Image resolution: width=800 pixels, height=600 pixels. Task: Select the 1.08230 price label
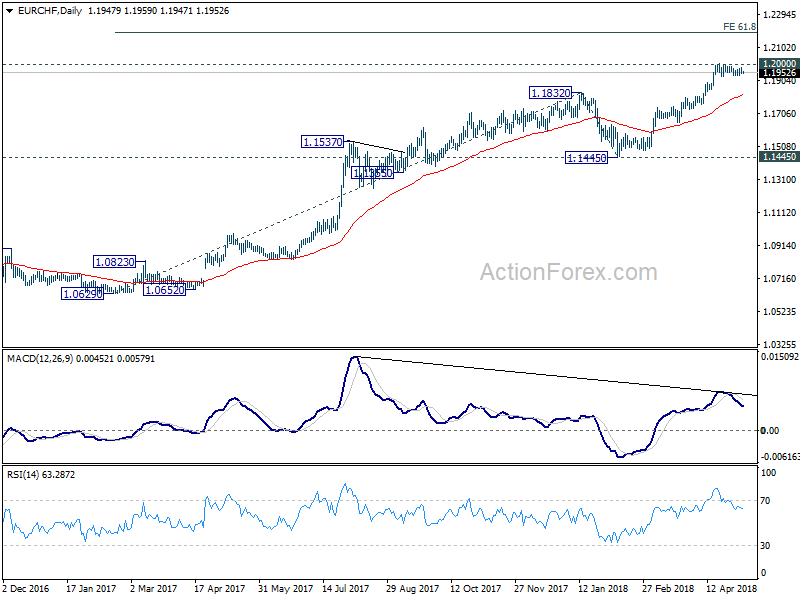(x=115, y=262)
